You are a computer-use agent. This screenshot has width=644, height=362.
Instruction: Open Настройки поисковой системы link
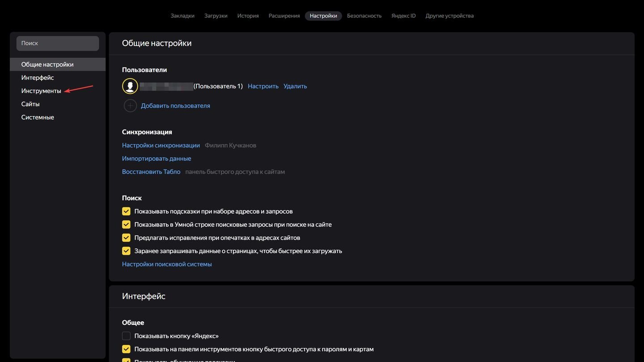167,264
